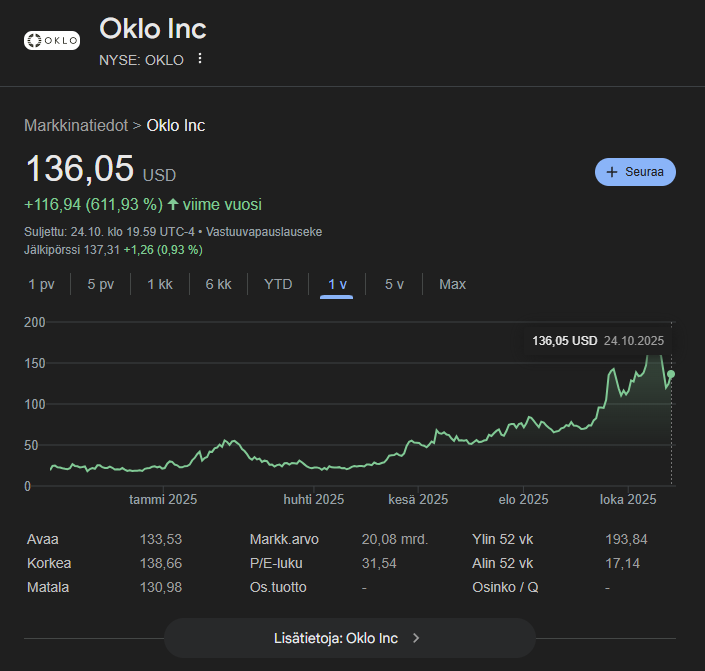Switch to the 5 pv tab
The width and height of the screenshot is (705, 671).
tap(100, 284)
